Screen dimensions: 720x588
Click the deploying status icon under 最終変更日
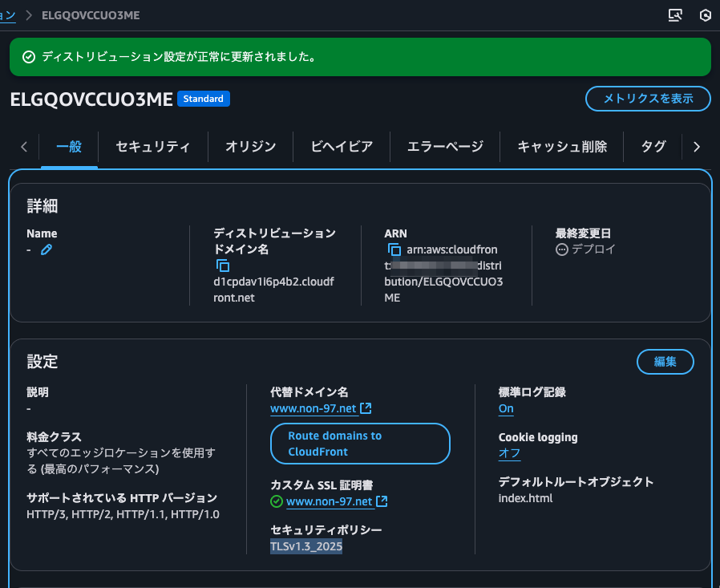[562, 249]
